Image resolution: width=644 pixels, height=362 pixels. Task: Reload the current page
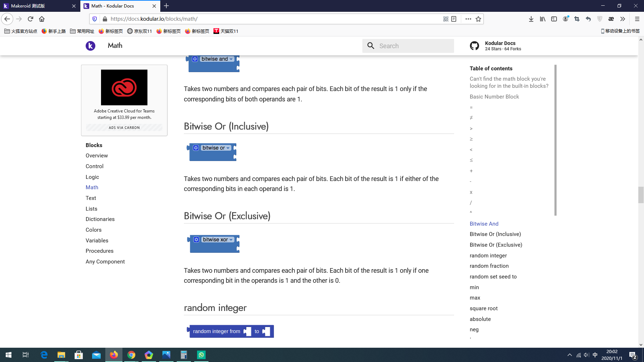click(x=30, y=19)
